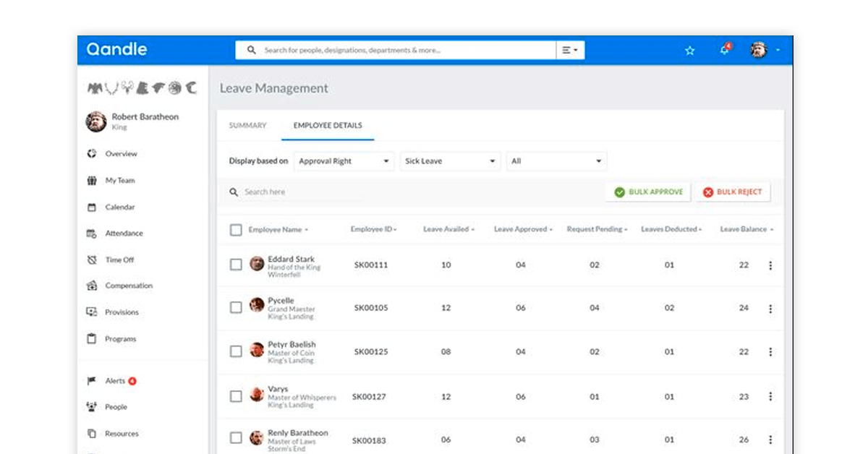The height and width of the screenshot is (454, 868).
Task: Toggle the select-all checkbox in table header
Action: (236, 230)
